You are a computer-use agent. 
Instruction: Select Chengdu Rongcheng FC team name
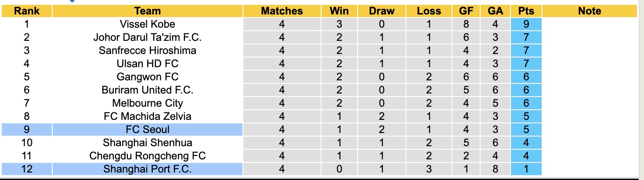[x=148, y=156]
